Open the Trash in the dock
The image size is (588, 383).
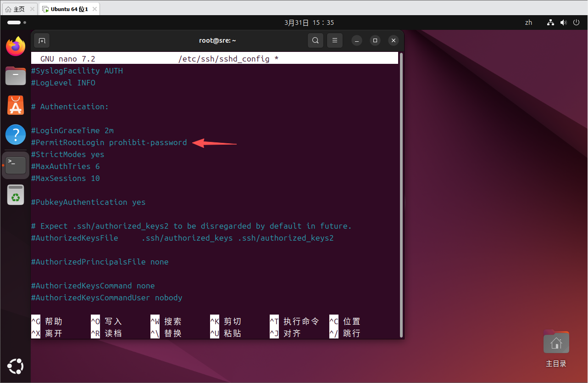coord(16,195)
